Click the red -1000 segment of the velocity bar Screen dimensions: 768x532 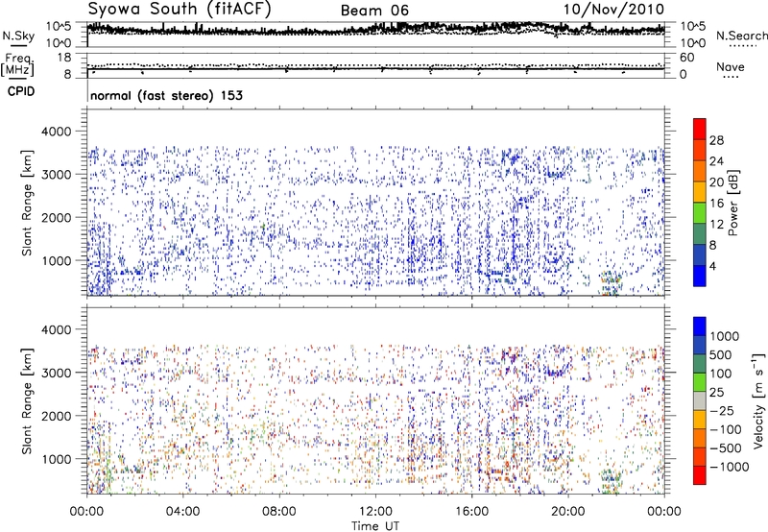(700, 475)
